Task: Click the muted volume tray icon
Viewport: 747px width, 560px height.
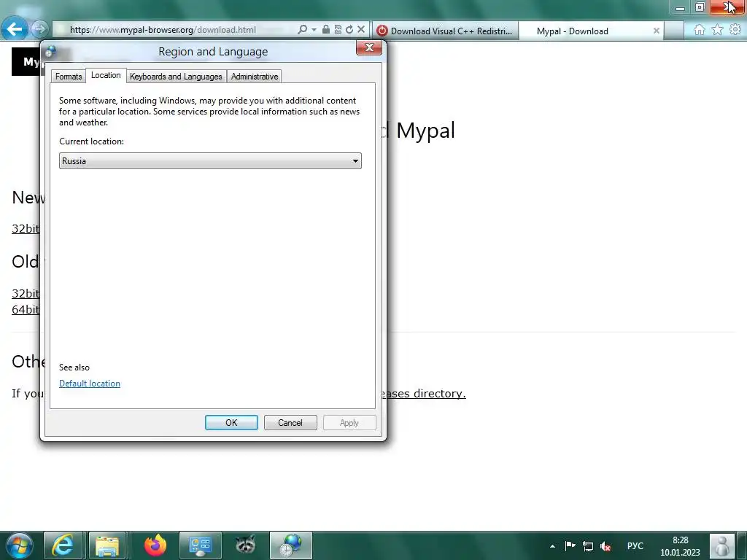Action: coord(605,546)
